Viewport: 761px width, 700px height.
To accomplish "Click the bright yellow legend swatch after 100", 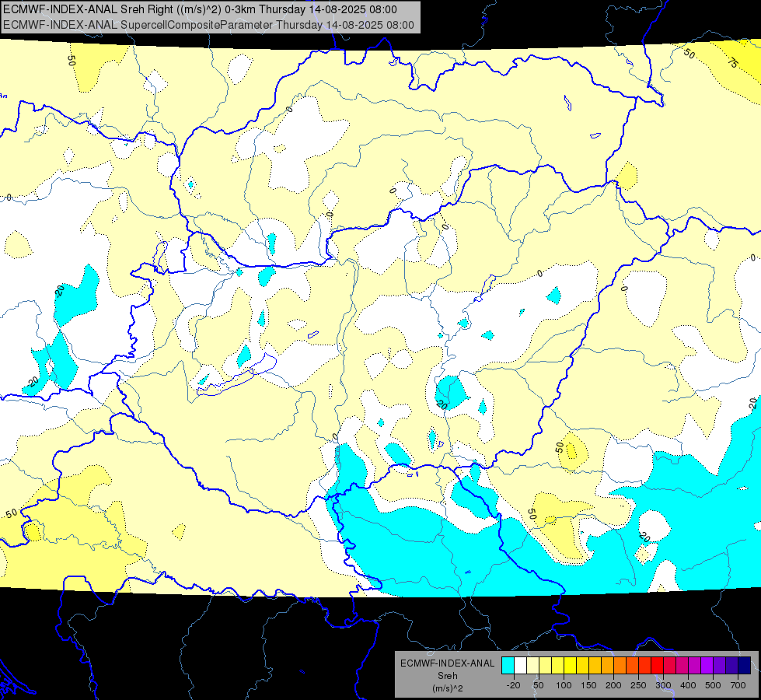I will pos(571,665).
